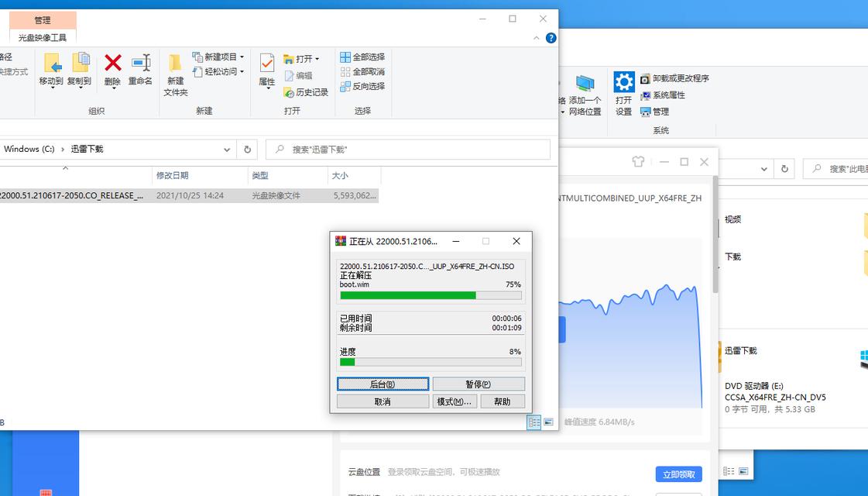Expand back Explorer address dropdown chevron

pyautogui.click(x=764, y=169)
